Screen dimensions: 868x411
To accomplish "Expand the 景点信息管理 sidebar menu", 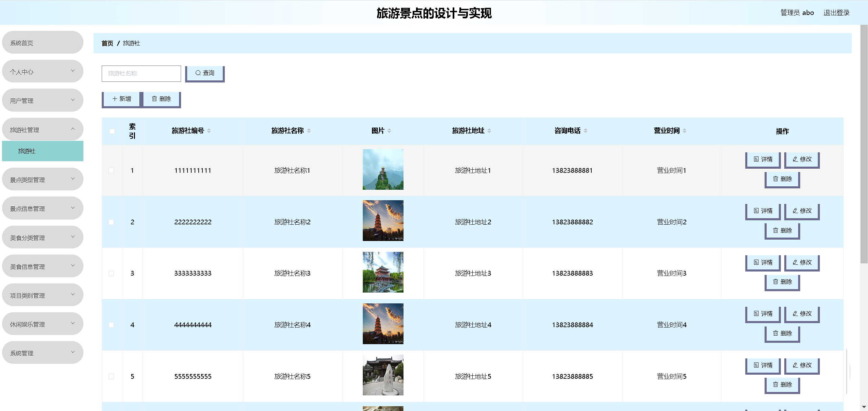I will [43, 208].
